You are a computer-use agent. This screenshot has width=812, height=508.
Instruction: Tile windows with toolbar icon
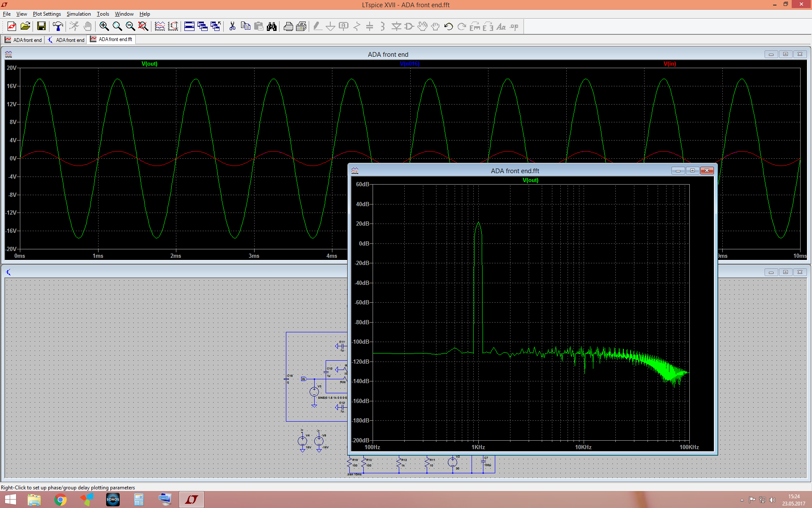click(x=189, y=27)
